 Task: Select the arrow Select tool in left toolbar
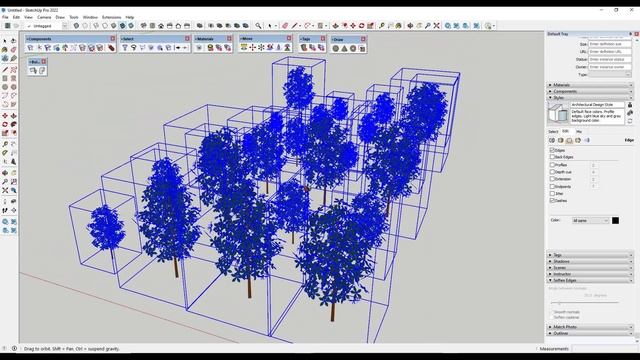[x=5, y=40]
